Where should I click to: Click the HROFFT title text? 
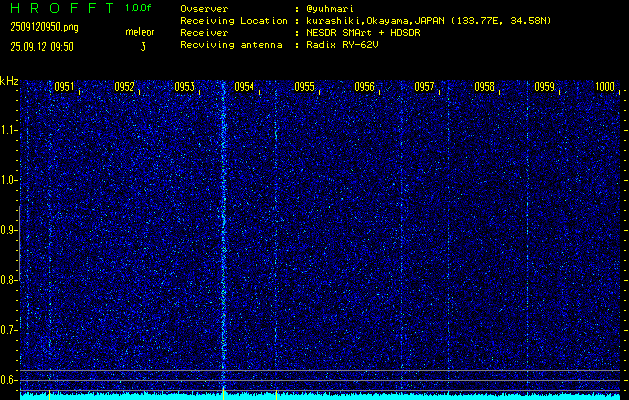pos(62,8)
